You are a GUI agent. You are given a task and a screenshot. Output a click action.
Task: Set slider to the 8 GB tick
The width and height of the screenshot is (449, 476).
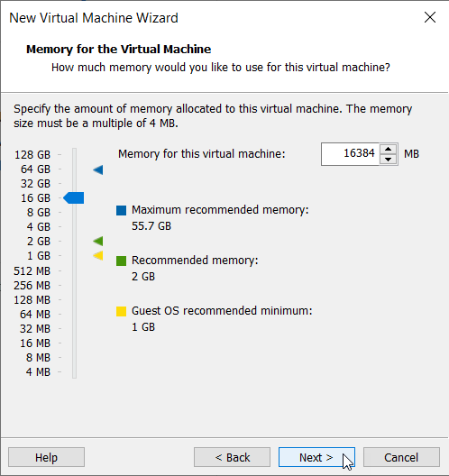(74, 212)
